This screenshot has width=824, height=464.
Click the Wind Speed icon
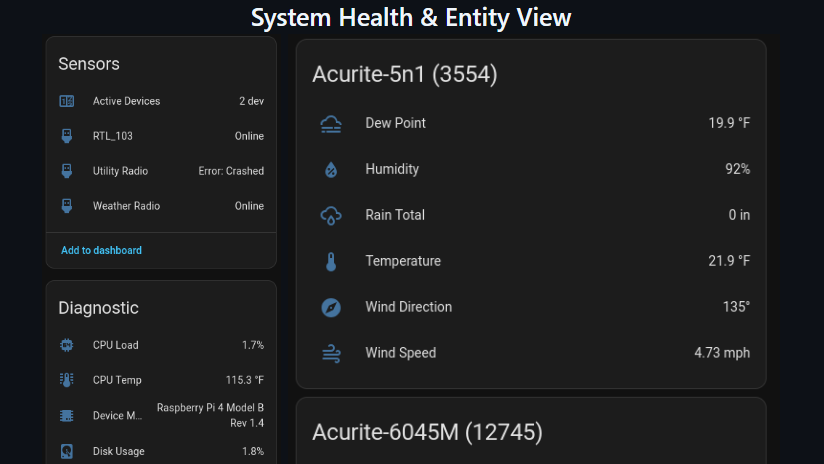[331, 353]
